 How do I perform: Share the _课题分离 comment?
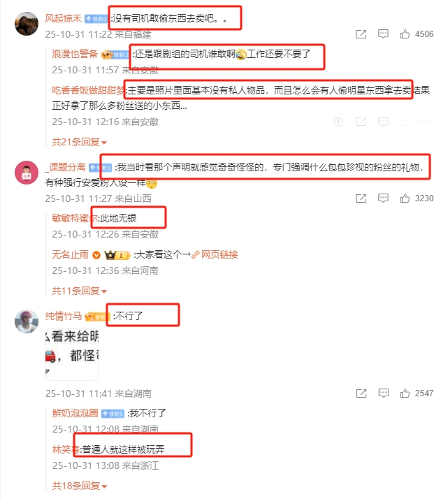361,198
